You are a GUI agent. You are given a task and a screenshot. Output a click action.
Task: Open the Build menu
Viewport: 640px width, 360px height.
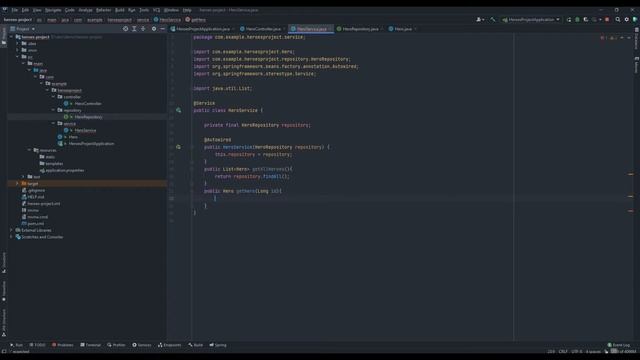tap(120, 10)
